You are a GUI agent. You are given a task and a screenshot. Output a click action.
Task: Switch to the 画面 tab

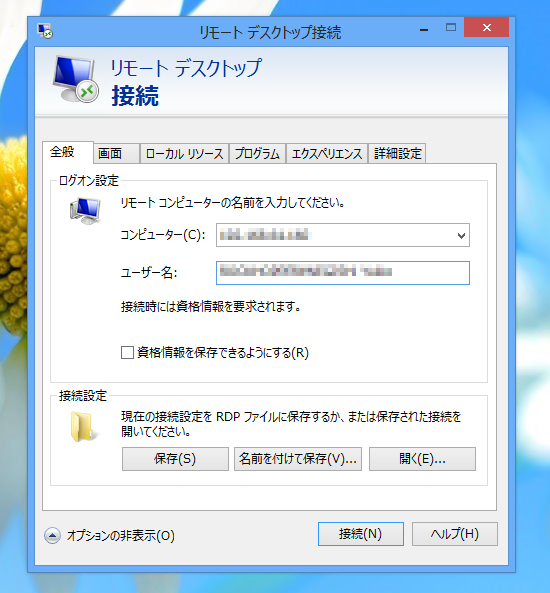coord(117,153)
